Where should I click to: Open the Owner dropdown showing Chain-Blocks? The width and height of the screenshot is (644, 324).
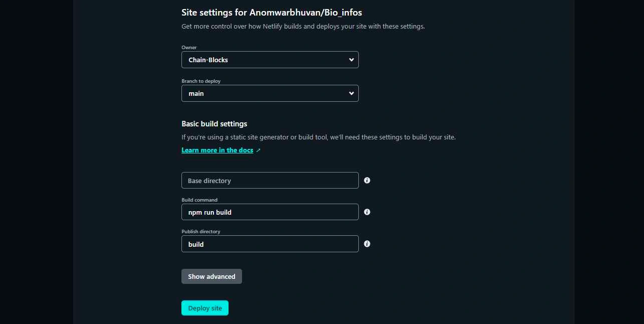point(270,59)
